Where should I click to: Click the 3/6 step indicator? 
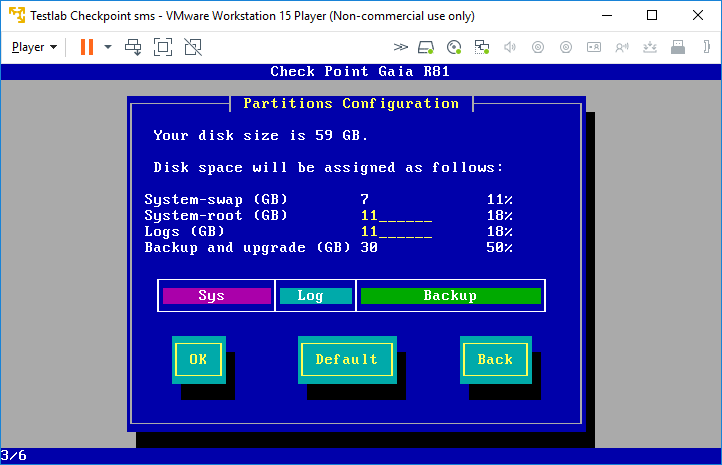(14, 456)
